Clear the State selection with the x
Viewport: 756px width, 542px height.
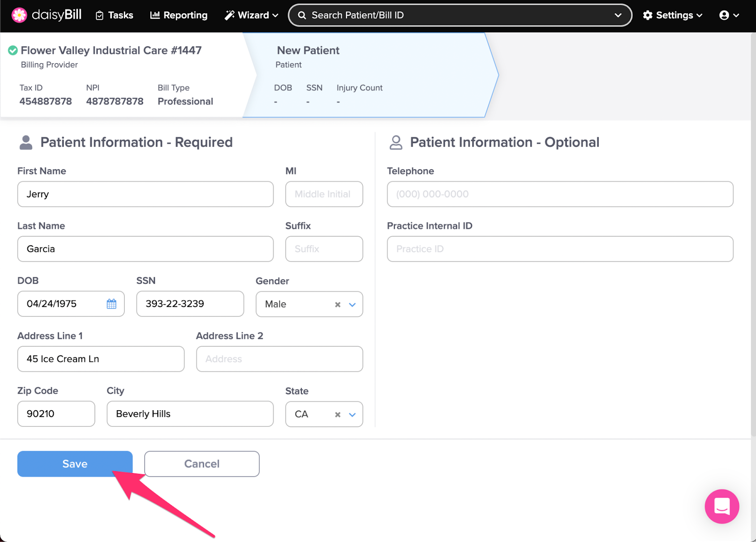[x=337, y=414]
